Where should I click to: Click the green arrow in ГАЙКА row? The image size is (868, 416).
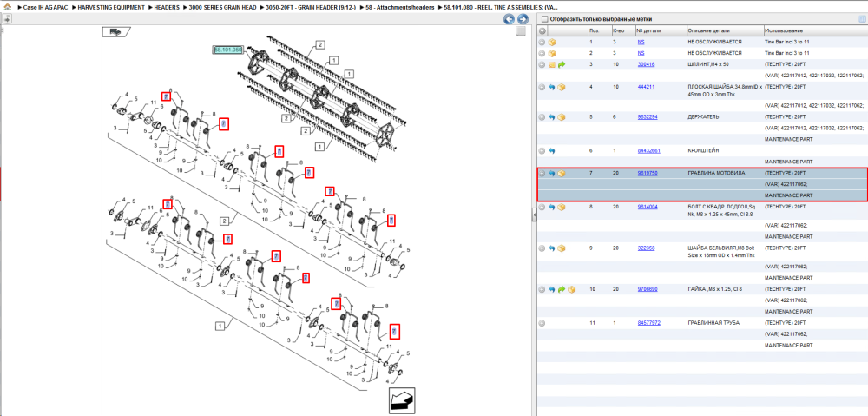click(562, 289)
